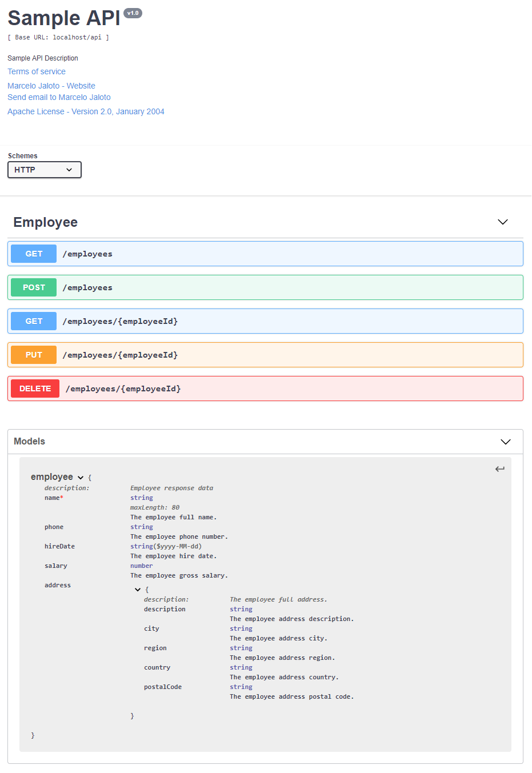Collapse the Employee section chevron
This screenshot has height=773, width=532.
click(502, 222)
